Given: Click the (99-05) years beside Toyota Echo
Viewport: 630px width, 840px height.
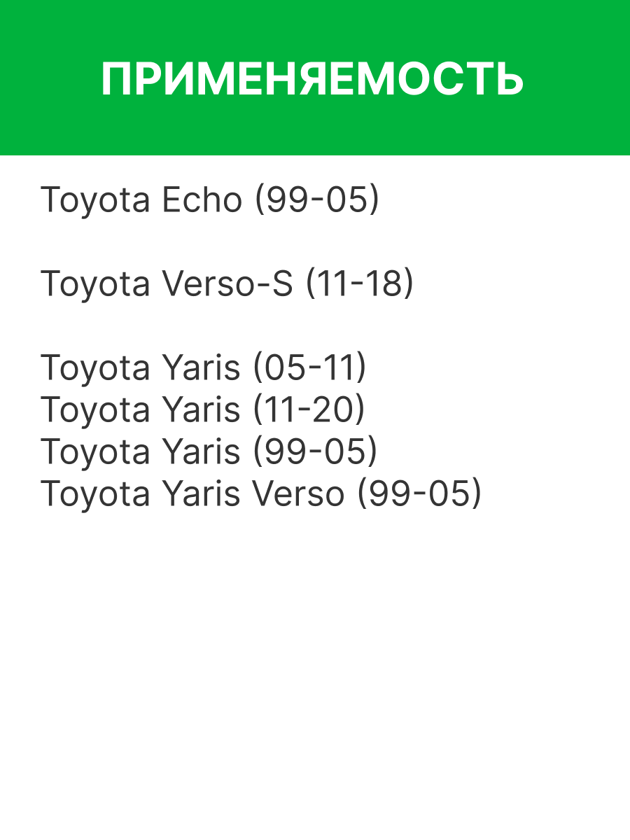Looking at the screenshot, I should coord(316,200).
